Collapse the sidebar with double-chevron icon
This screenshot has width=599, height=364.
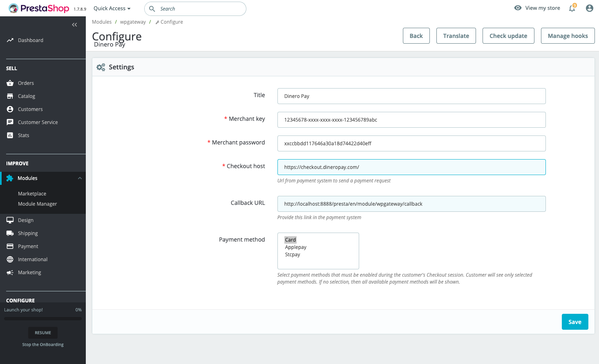point(74,25)
